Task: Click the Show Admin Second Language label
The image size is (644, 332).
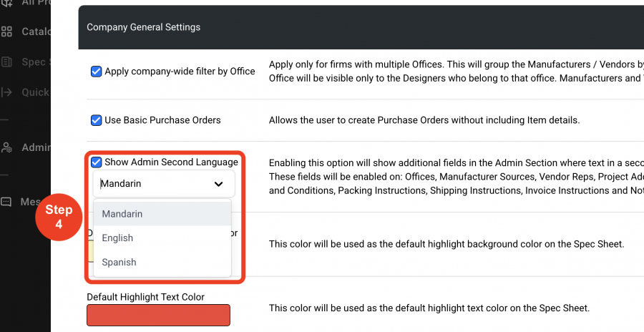Action: (171, 162)
